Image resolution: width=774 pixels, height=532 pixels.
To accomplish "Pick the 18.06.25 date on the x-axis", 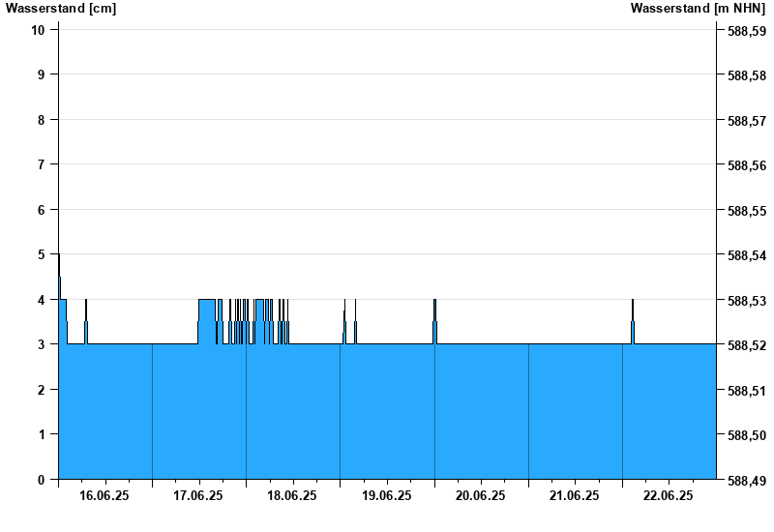I will click(x=292, y=496).
